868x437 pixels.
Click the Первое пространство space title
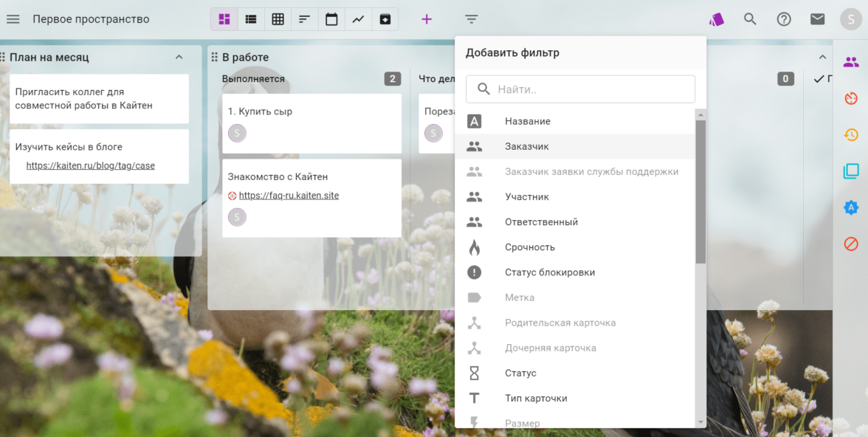pyautogui.click(x=91, y=19)
